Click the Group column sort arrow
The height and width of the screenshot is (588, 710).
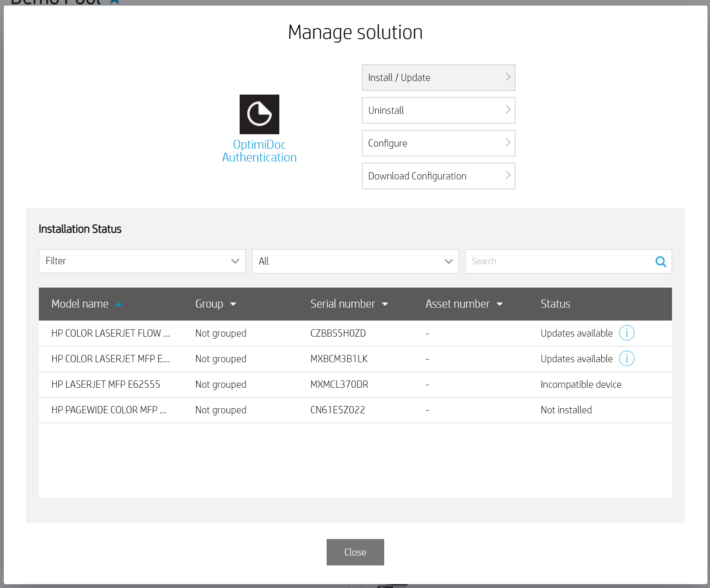(233, 304)
